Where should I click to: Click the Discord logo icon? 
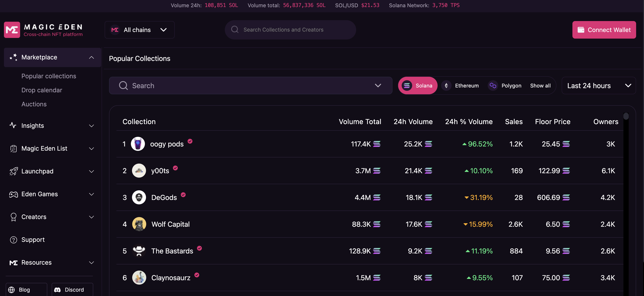[58, 290]
